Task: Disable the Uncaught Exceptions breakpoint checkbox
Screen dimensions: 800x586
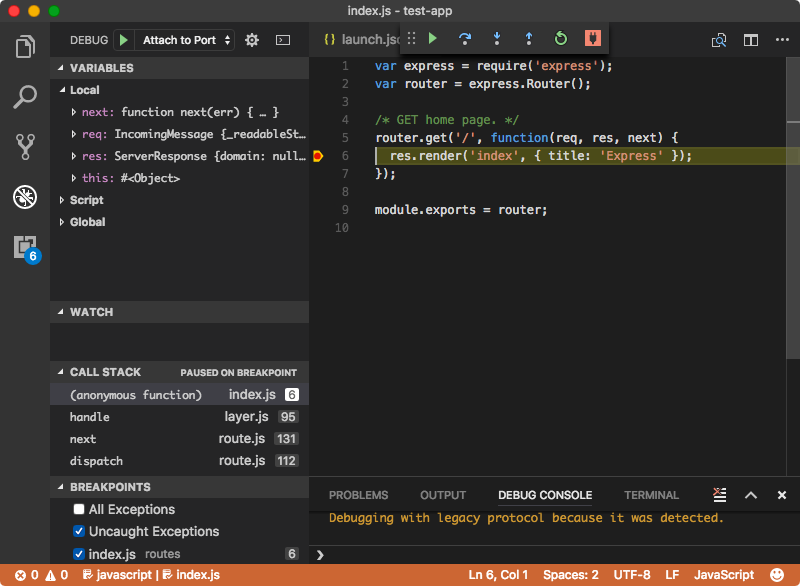Action: 79,531
